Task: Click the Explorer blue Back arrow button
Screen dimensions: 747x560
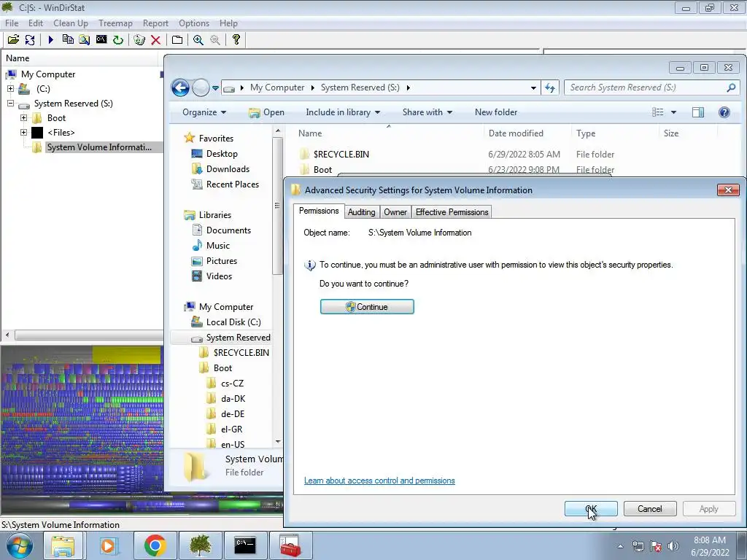Action: [180, 87]
